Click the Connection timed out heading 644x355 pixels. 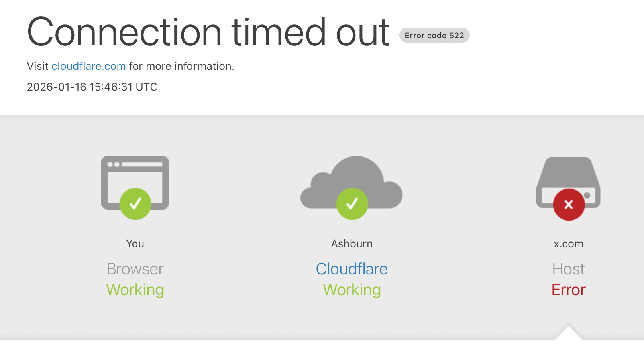point(208,32)
